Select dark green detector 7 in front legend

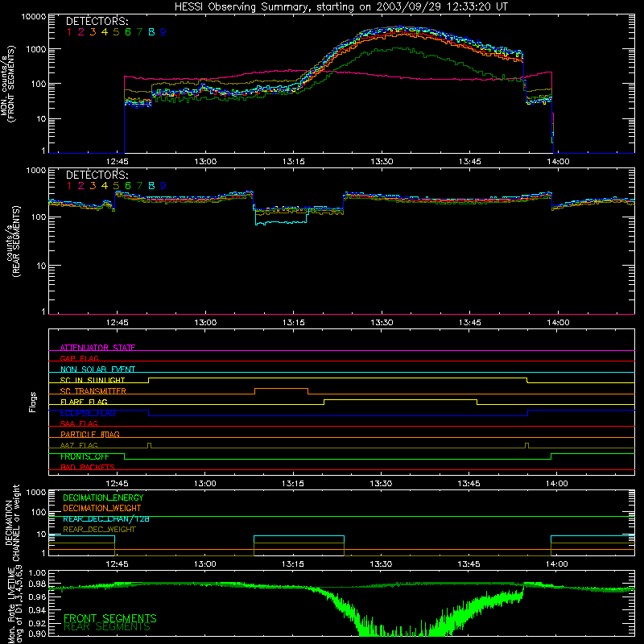(x=139, y=32)
